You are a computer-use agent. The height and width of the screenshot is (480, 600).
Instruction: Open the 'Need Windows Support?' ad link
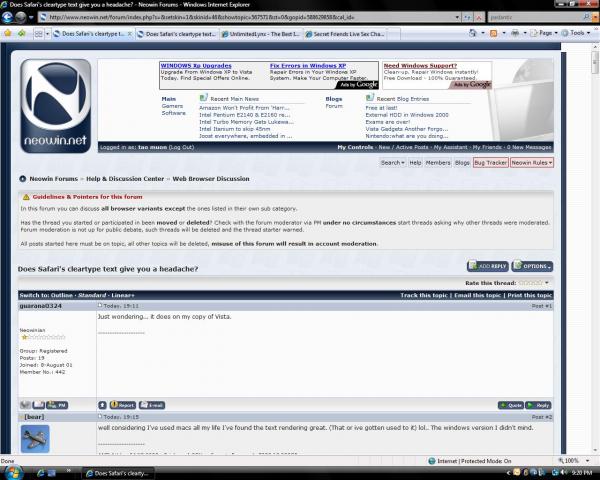click(x=420, y=66)
